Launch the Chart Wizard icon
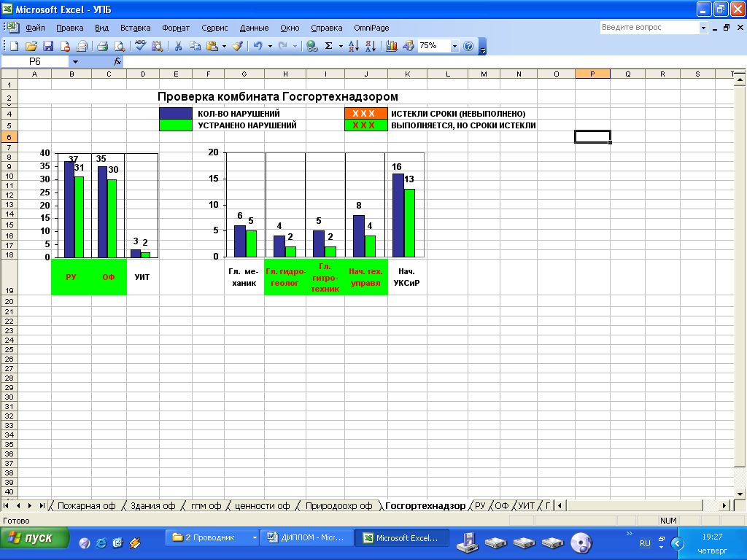 point(392,46)
